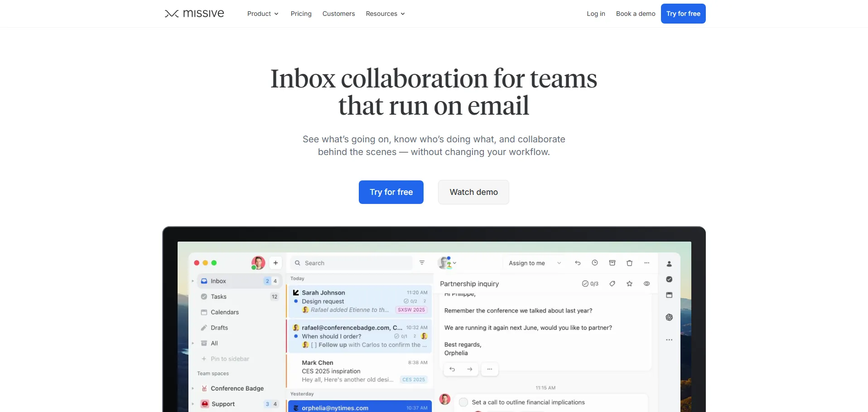Click the label tag icon beside Partnership inquiry
The height and width of the screenshot is (412, 868).
[612, 284]
